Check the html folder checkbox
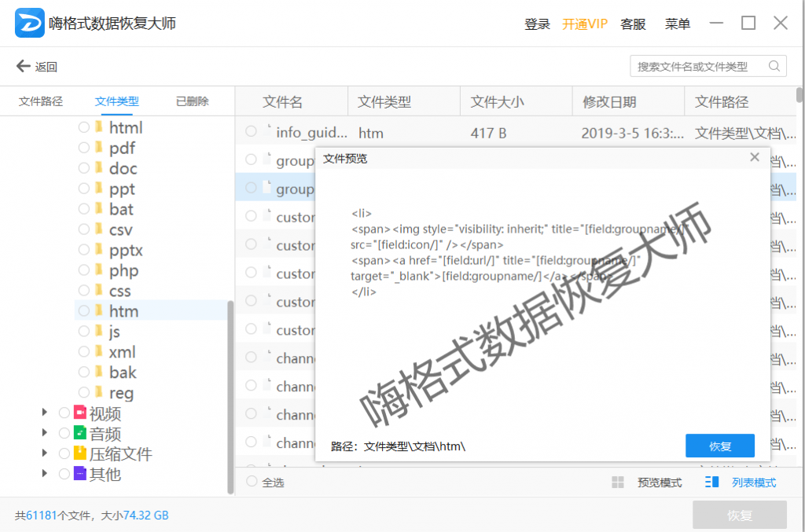This screenshot has height=532, width=805. pos(83,127)
